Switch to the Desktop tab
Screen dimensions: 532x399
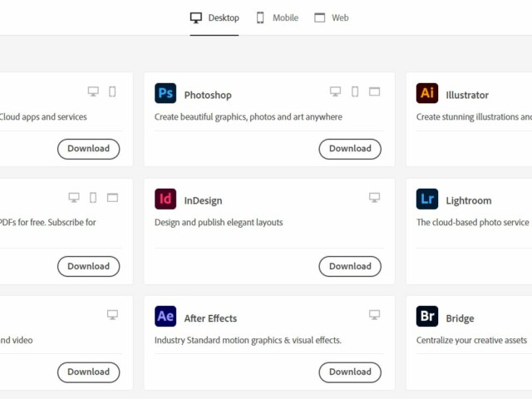[x=214, y=17]
